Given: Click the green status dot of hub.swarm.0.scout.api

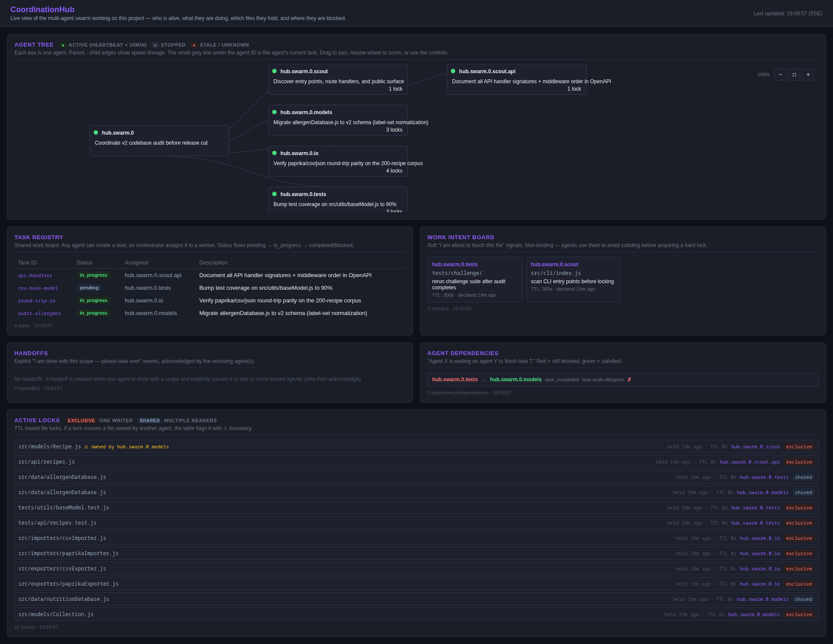Looking at the screenshot, I should pos(453,71).
